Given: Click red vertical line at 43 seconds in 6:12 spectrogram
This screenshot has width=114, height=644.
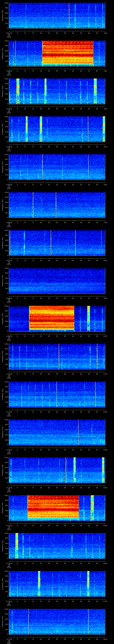Looking at the screenshot, I should pos(78,432).
